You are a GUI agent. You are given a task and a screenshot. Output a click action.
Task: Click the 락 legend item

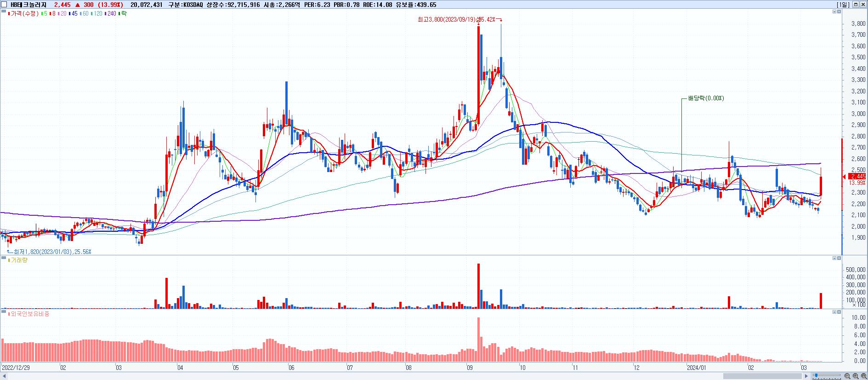[x=123, y=13]
